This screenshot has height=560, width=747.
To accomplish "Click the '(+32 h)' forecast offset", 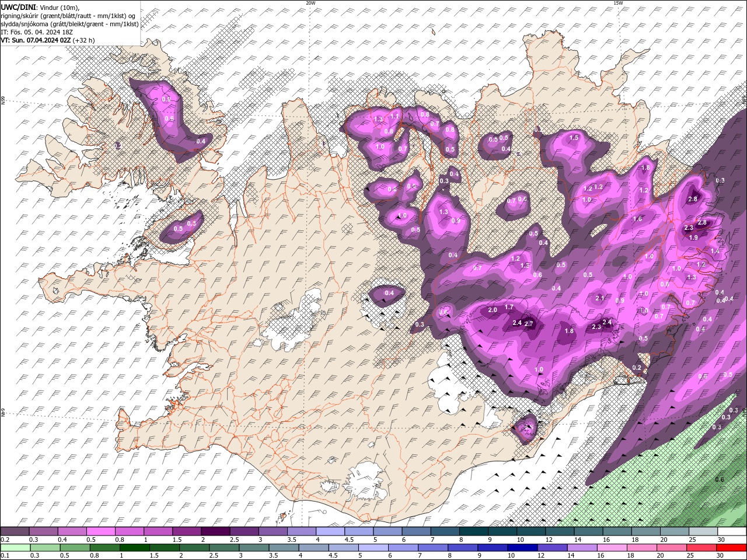I will [84, 40].
